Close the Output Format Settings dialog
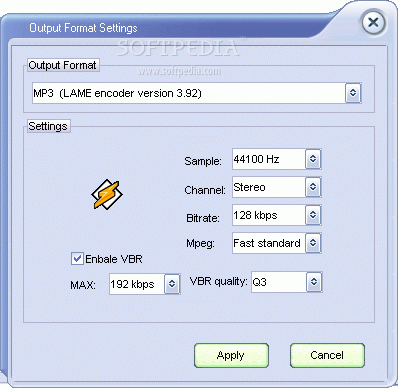This screenshot has width=398, height=388. point(374,23)
